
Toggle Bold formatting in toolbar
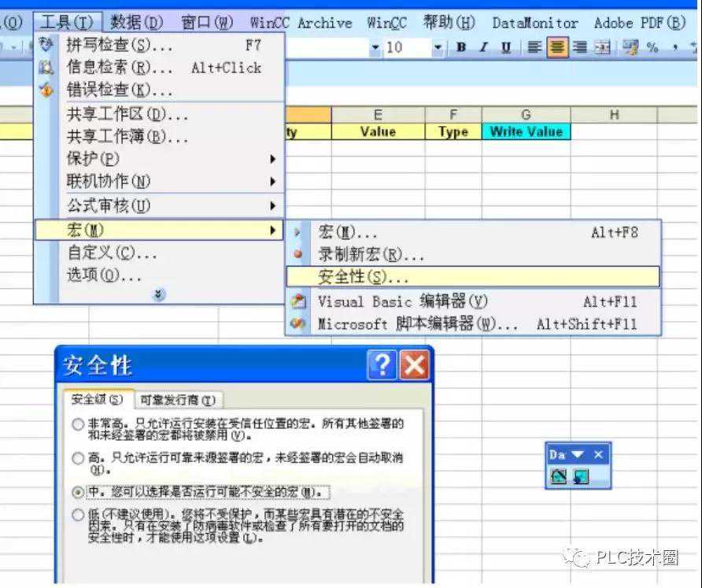click(x=461, y=48)
